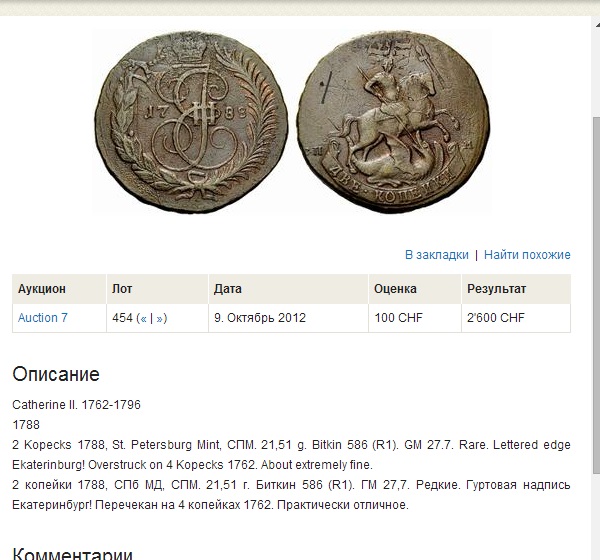Select the Дата column header
Viewport: 600px width, 560px height.
point(288,289)
